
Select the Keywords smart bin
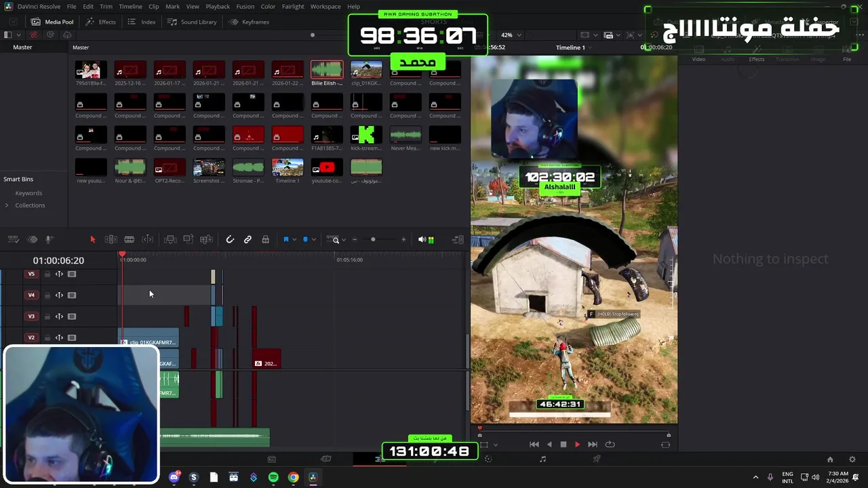(x=28, y=193)
